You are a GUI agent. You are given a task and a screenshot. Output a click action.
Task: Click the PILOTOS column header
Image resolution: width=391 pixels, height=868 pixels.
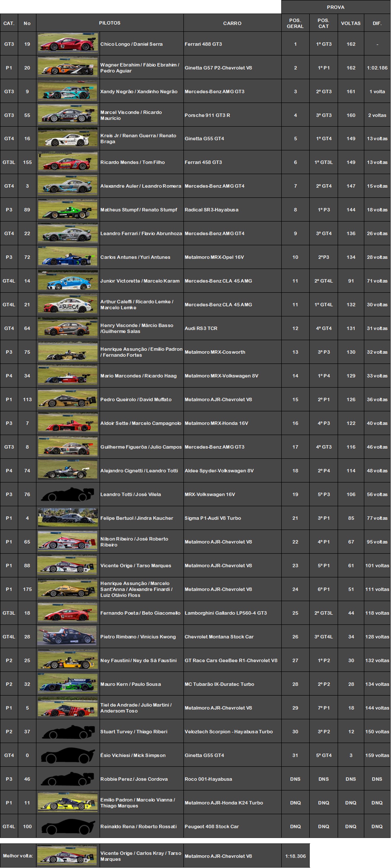[x=110, y=23]
